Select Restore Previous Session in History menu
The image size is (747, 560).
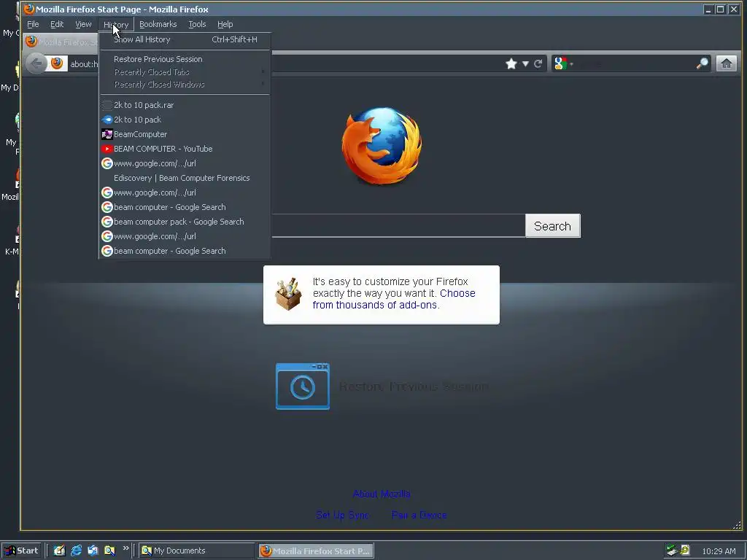185,59
